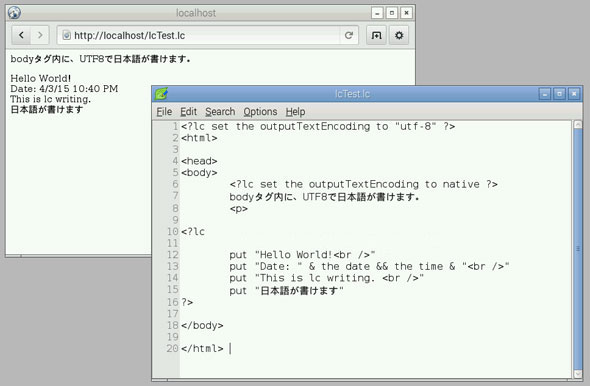
Task: Minimize the lcTest.lc editor window
Action: tap(544, 94)
